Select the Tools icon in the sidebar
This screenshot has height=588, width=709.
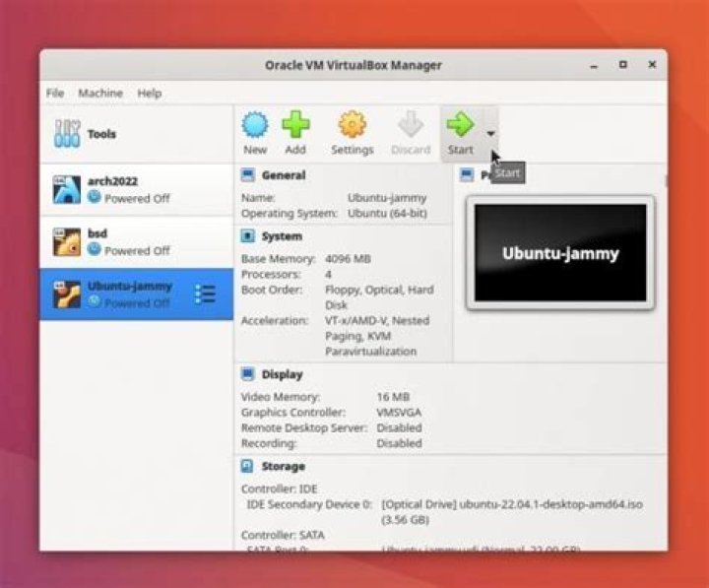pos(67,134)
